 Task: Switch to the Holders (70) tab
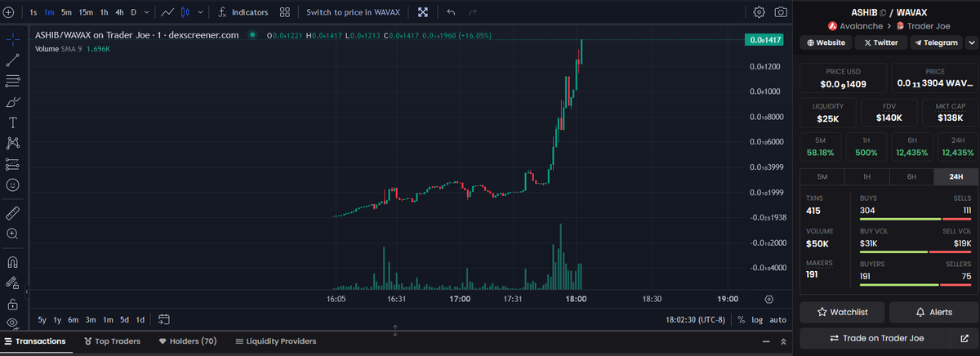187,341
